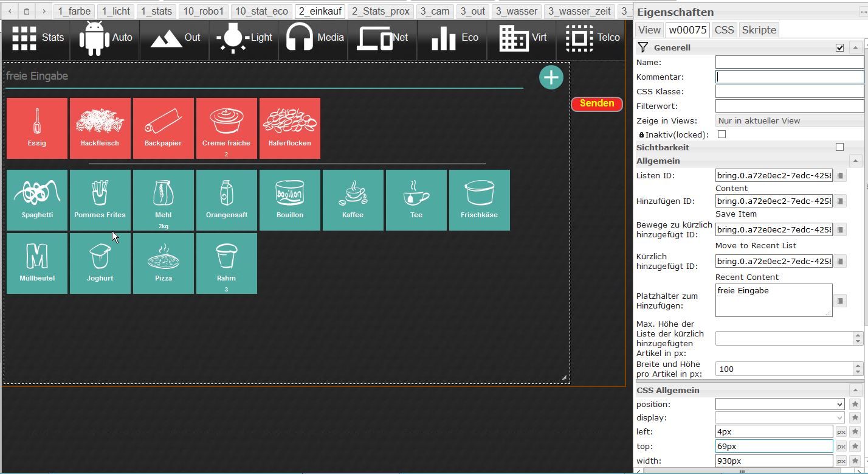This screenshot has width=868, height=474.
Task: Open the display dropdown
Action: pyautogui.click(x=780, y=418)
